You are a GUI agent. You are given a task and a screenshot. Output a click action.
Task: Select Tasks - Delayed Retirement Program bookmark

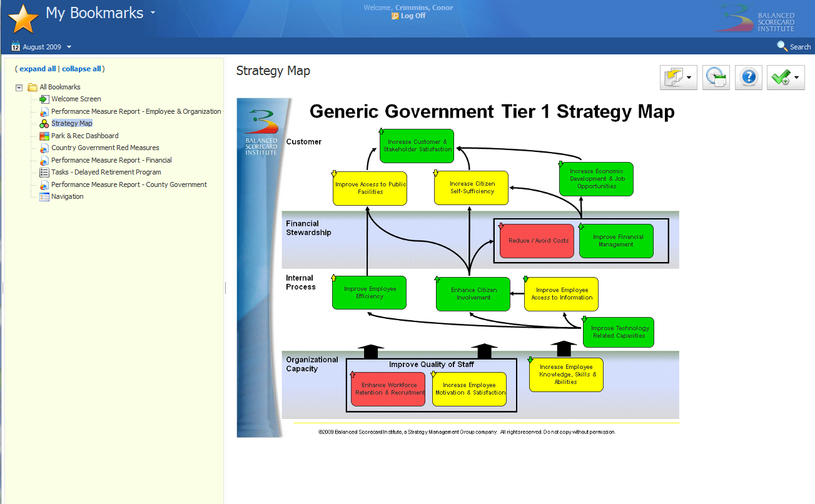[x=106, y=172]
